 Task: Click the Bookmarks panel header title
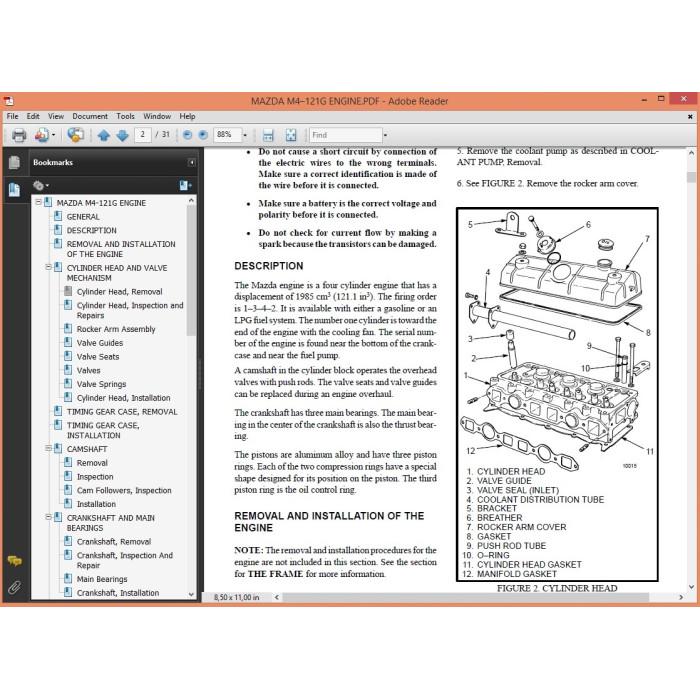click(53, 162)
